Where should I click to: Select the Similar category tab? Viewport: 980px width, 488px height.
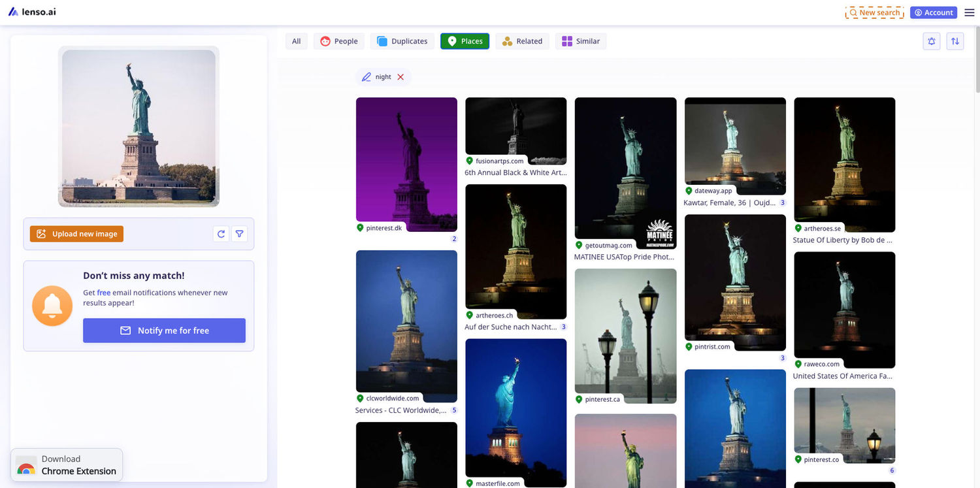click(581, 41)
